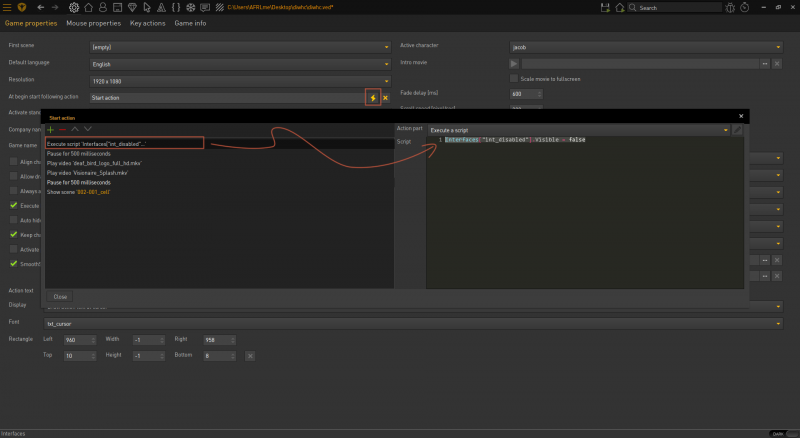Click the lightning bolt edit action icon
The width and height of the screenshot is (800, 438).
[373, 98]
